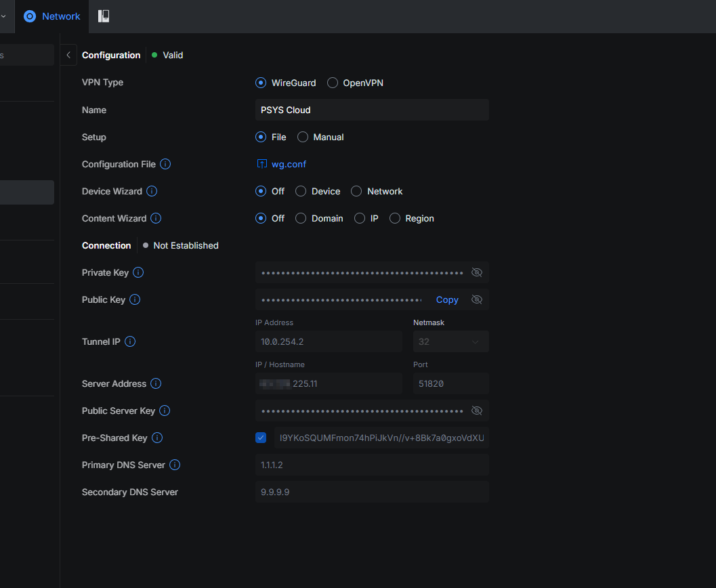Collapse the configuration panel with the chevron
Viewport: 716px width, 588px height.
[x=68, y=55]
